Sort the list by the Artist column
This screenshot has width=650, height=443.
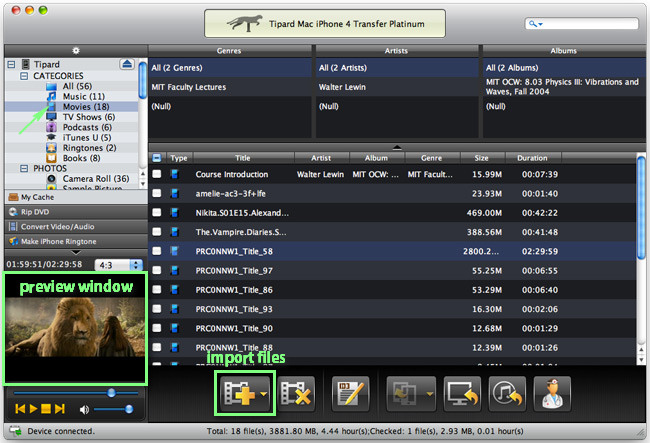pyautogui.click(x=321, y=158)
